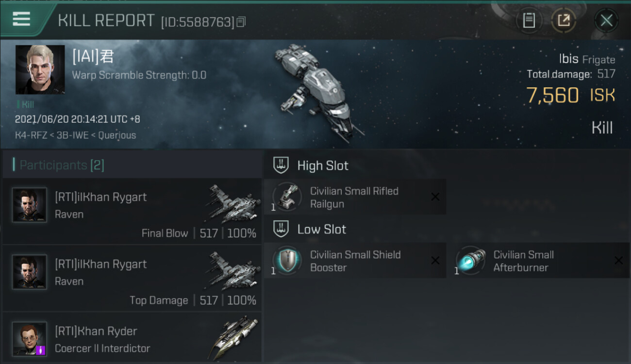Screen dimensions: 631x364
Task: Copy the kill report ID
Action: coord(241,22)
